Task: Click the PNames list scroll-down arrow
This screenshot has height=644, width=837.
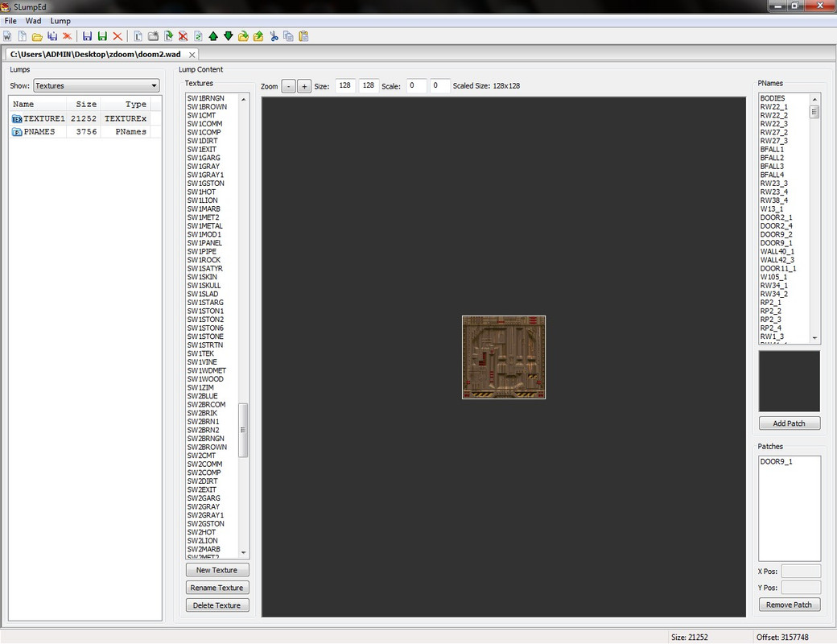Action: click(x=814, y=338)
